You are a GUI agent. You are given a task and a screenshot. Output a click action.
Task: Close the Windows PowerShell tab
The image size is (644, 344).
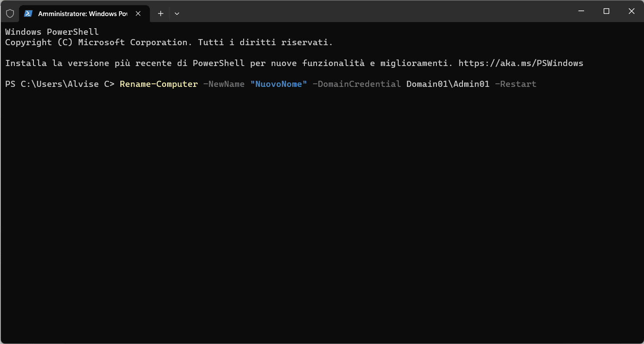(138, 13)
